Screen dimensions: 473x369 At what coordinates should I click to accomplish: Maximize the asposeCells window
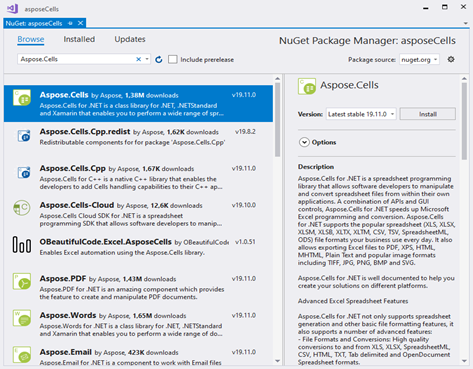(x=445, y=7)
